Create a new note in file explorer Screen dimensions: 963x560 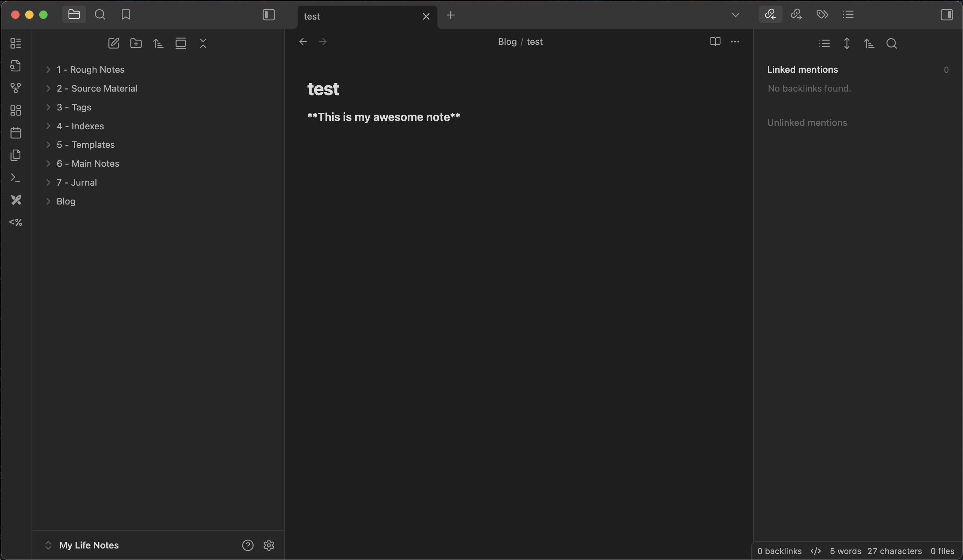[x=114, y=43]
